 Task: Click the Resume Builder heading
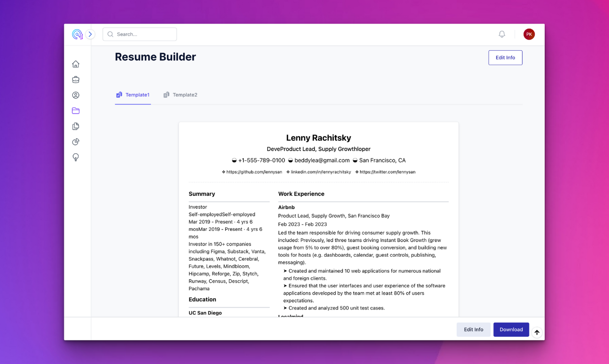click(155, 57)
